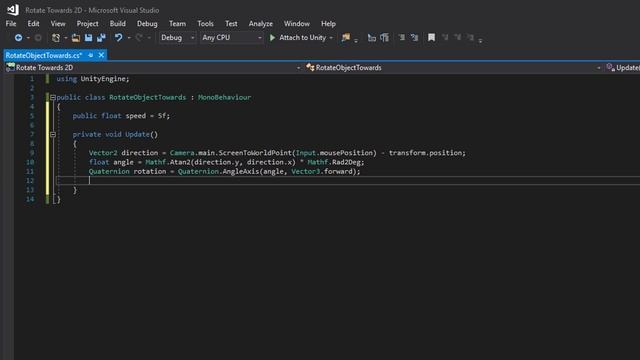Click line number 14 in the margin
Viewport: 640px width, 360px height.
[30, 199]
